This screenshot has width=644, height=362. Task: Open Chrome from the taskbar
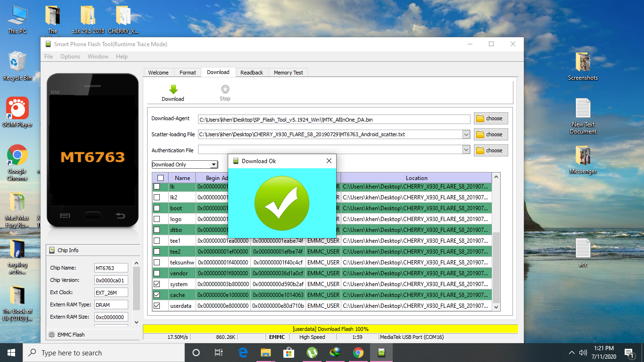(358, 352)
